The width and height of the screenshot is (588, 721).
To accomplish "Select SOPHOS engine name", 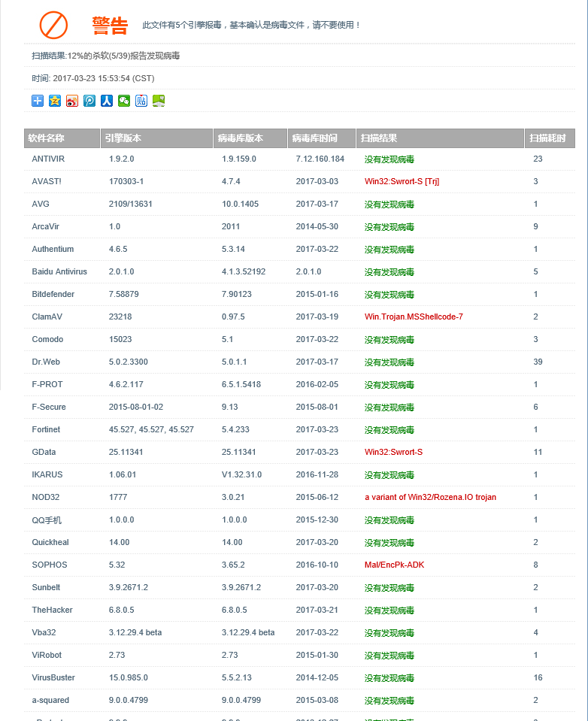I will (x=49, y=564).
